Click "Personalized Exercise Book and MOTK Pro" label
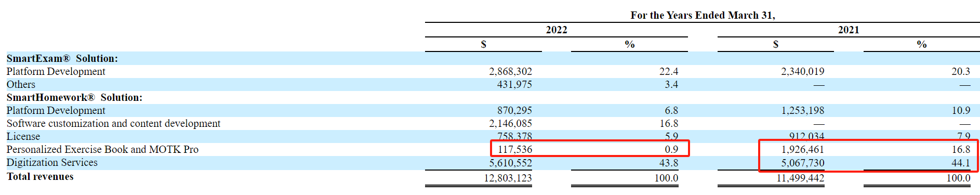This screenshot has height=195, width=980. (x=102, y=149)
